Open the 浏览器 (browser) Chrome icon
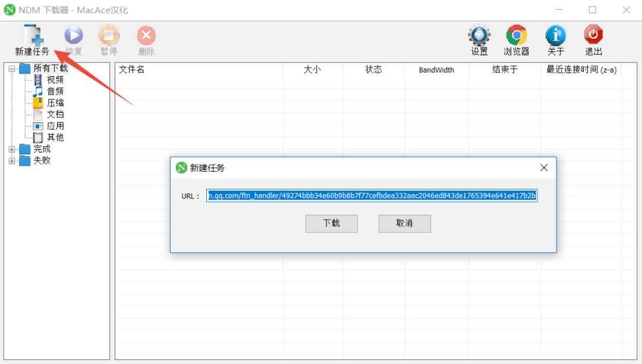 [517, 36]
